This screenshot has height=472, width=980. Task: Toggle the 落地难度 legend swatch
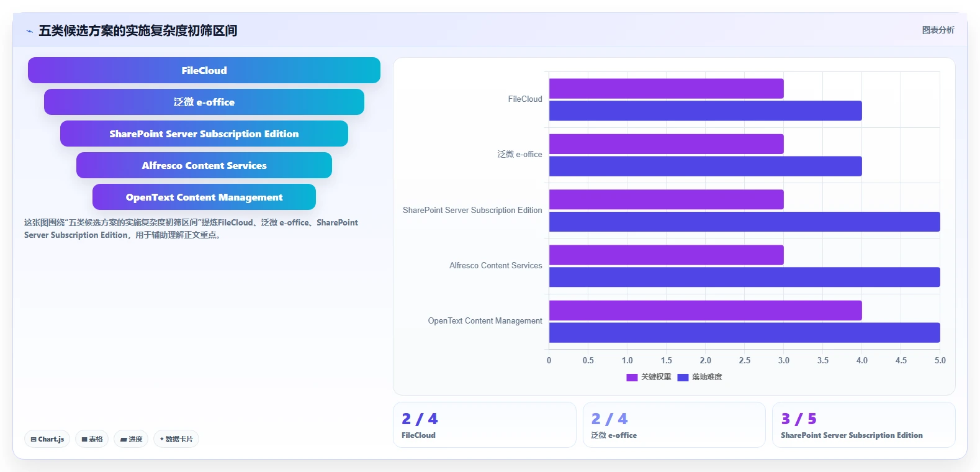683,377
